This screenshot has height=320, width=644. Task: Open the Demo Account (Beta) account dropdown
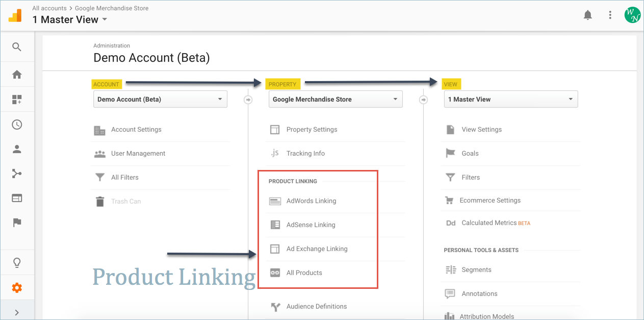[x=160, y=99]
